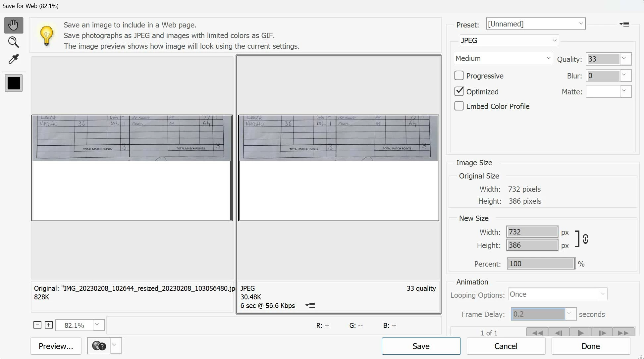This screenshot has width=644, height=359.
Task: Open the preset options flyout menu
Action: [x=624, y=24]
